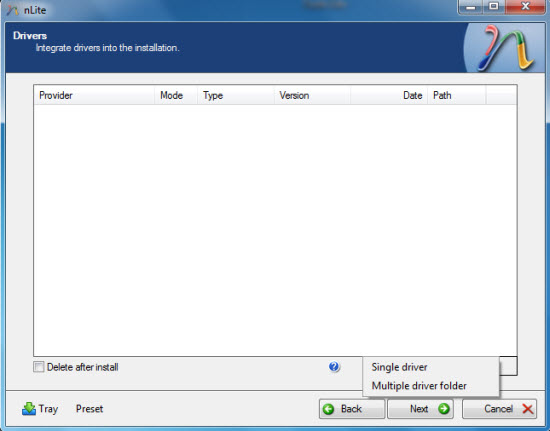
Task: Open the Preset option
Action: pyautogui.click(x=89, y=409)
